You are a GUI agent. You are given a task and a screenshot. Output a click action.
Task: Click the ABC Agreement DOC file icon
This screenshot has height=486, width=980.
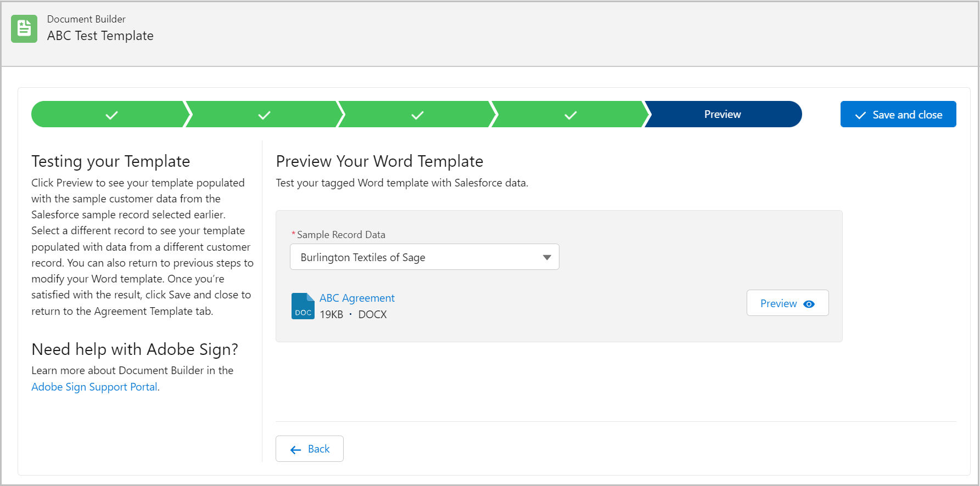(303, 306)
